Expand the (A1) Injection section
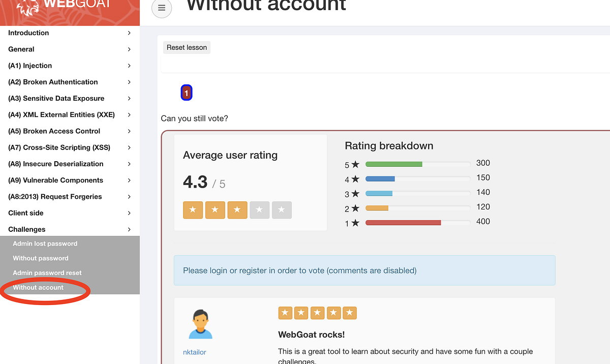The image size is (610, 364). [x=29, y=65]
